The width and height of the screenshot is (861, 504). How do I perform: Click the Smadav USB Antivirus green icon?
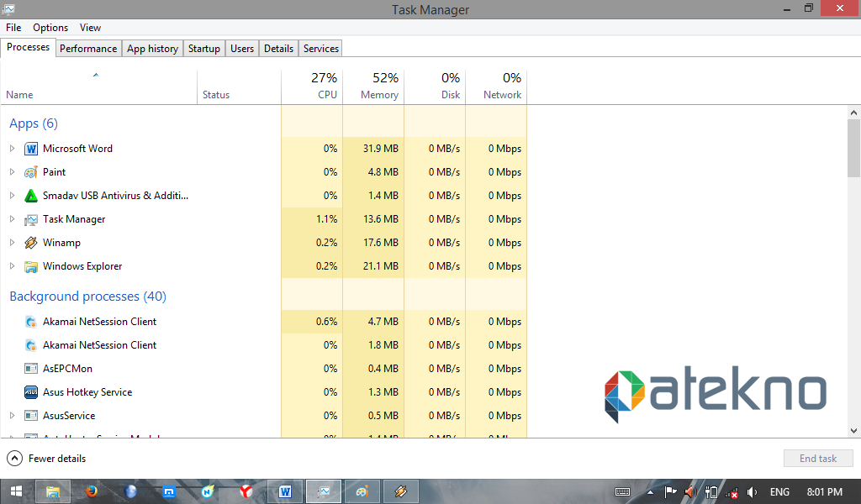(x=31, y=196)
